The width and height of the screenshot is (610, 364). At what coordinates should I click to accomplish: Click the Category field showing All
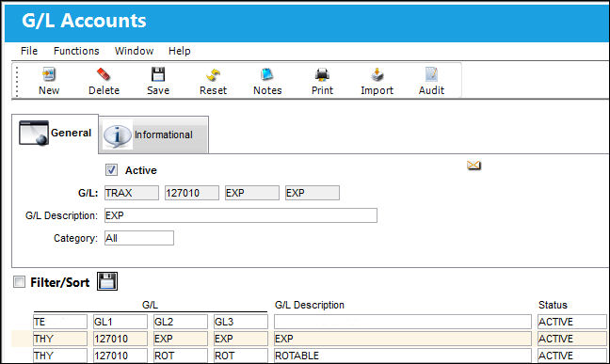(x=139, y=238)
